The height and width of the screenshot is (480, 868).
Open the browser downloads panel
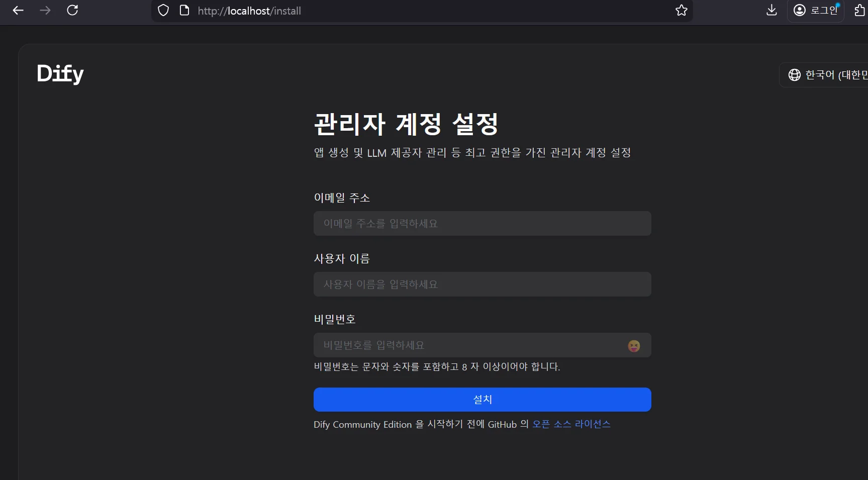pos(771,11)
